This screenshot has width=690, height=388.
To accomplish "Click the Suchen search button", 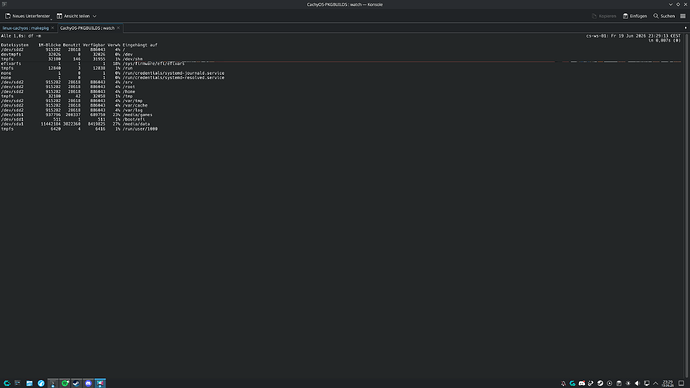I will (664, 16).
